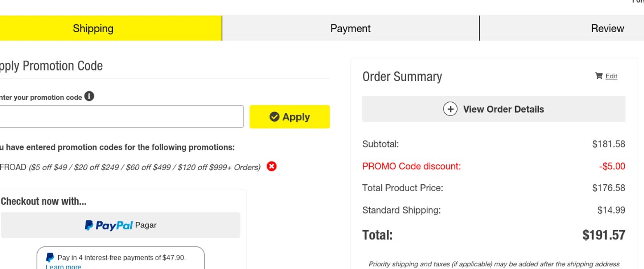Click the Pay in 4 interest-free payments text
Screen dimensions: 644x269
[x=122, y=257]
